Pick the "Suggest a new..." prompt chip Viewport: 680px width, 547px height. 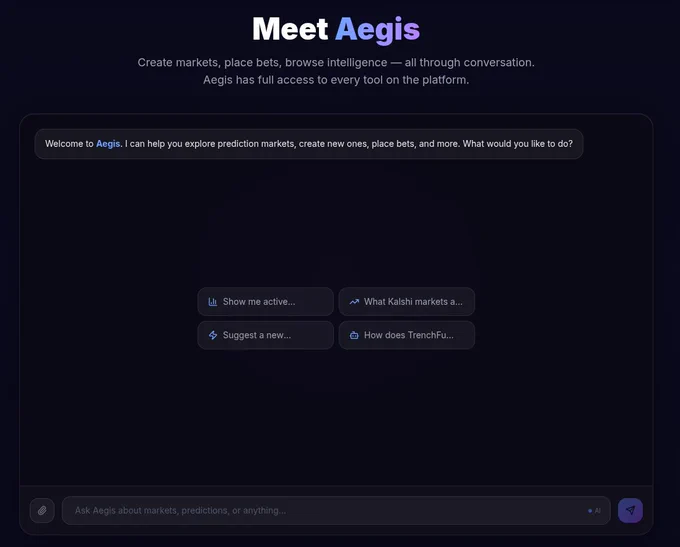(x=265, y=335)
